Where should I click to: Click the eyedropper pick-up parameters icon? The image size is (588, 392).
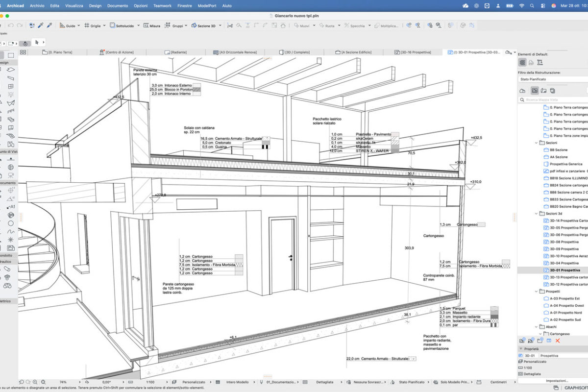[x=41, y=25]
